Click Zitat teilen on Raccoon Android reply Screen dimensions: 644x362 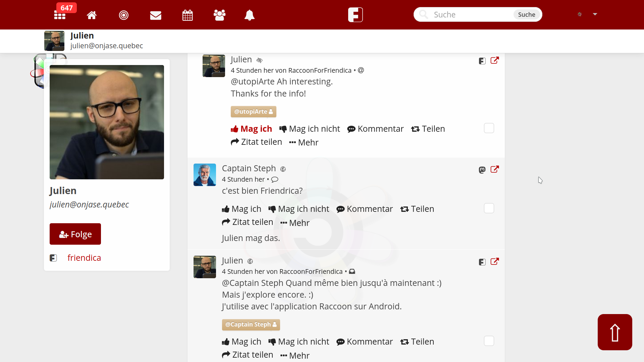point(248,355)
